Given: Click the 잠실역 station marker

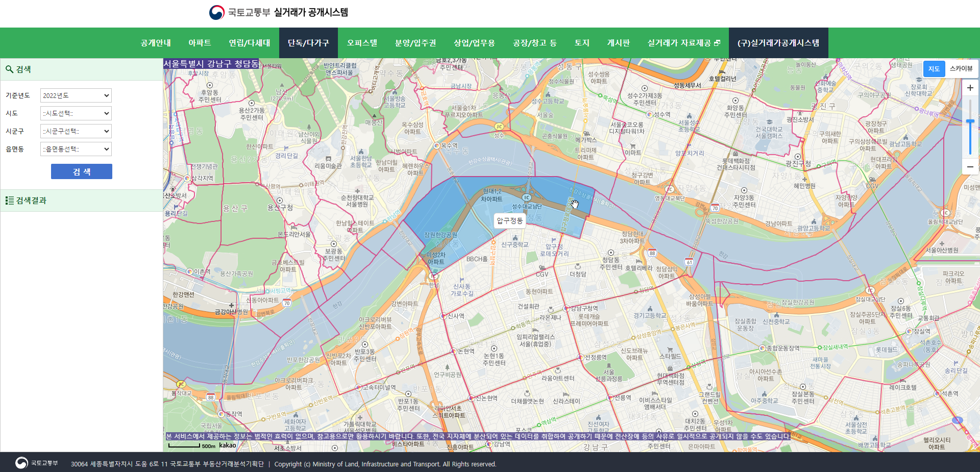Looking at the screenshot, I should (x=909, y=332).
